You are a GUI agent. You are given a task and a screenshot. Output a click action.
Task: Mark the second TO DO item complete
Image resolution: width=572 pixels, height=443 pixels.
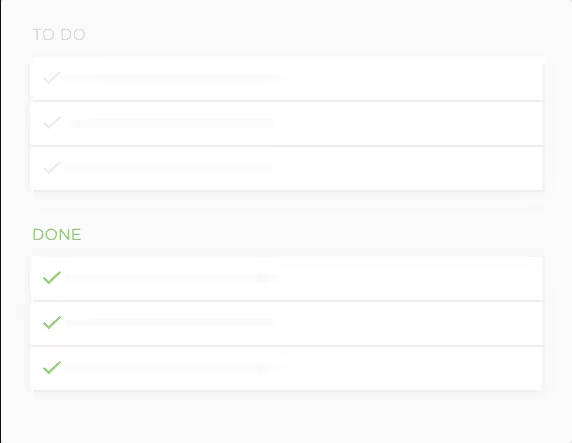[52, 123]
